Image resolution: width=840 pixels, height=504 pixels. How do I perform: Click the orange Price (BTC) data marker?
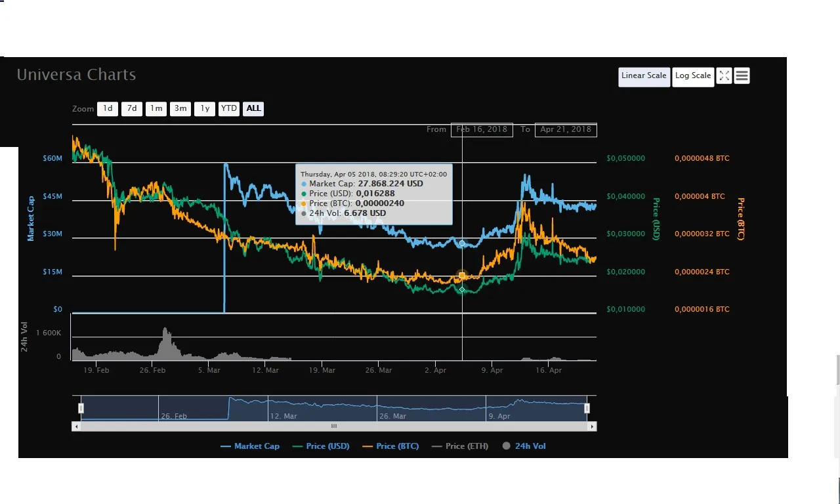click(462, 276)
